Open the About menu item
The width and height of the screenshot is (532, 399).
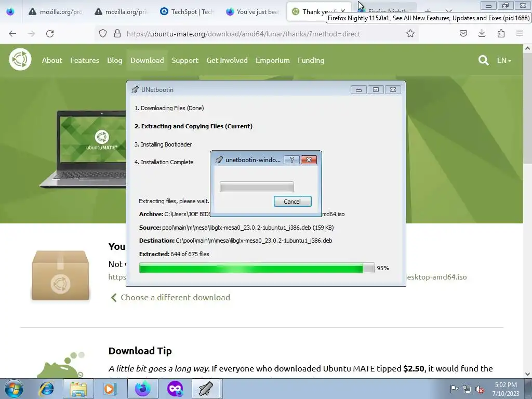[x=52, y=60]
